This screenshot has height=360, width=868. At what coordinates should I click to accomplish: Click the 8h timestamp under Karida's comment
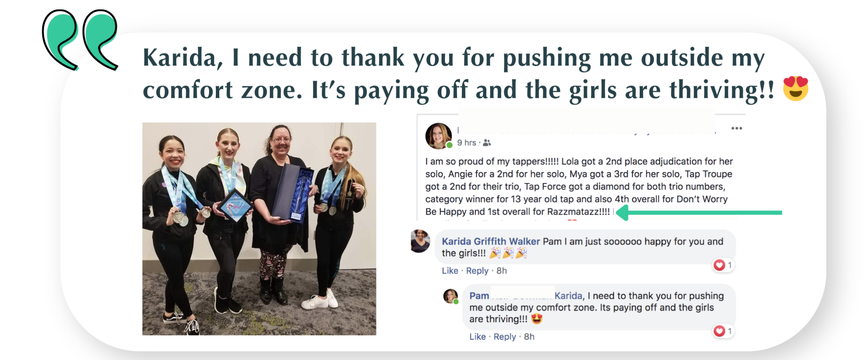pos(502,271)
